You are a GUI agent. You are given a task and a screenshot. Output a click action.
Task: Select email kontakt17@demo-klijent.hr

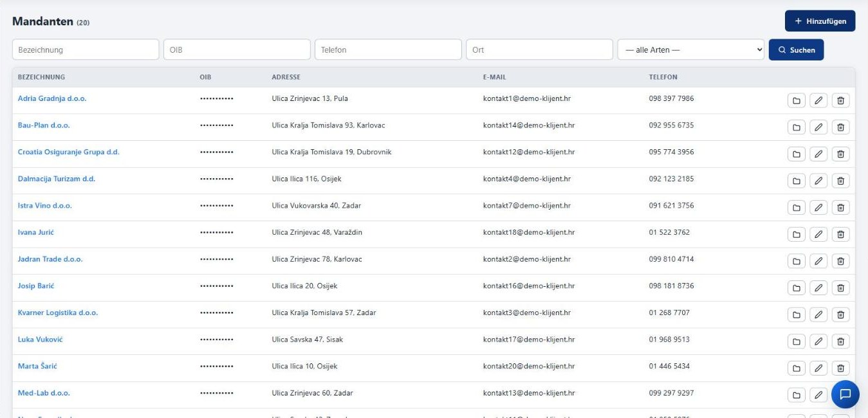pyautogui.click(x=529, y=340)
